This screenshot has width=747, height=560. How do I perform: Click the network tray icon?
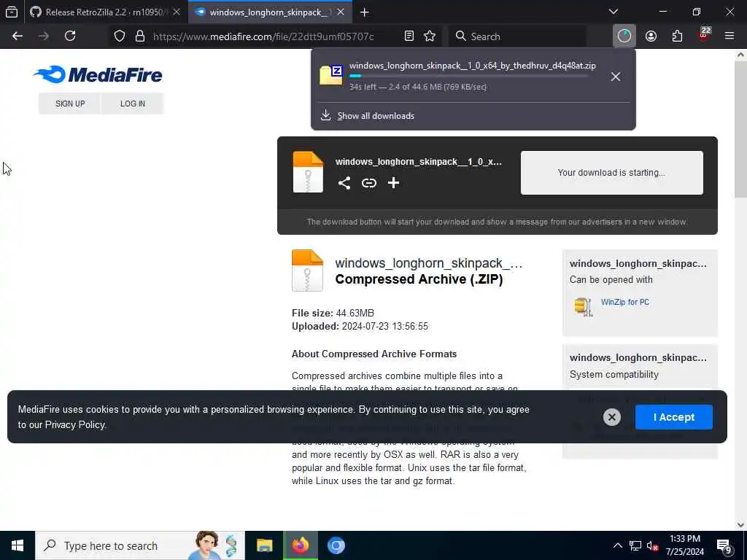[x=635, y=545]
